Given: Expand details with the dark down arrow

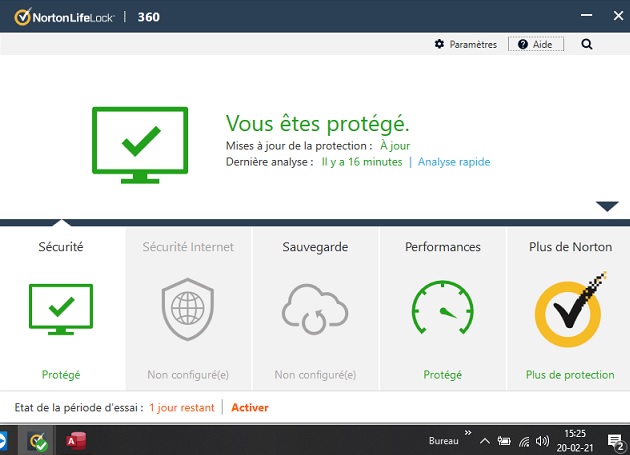Looking at the screenshot, I should coord(607,206).
